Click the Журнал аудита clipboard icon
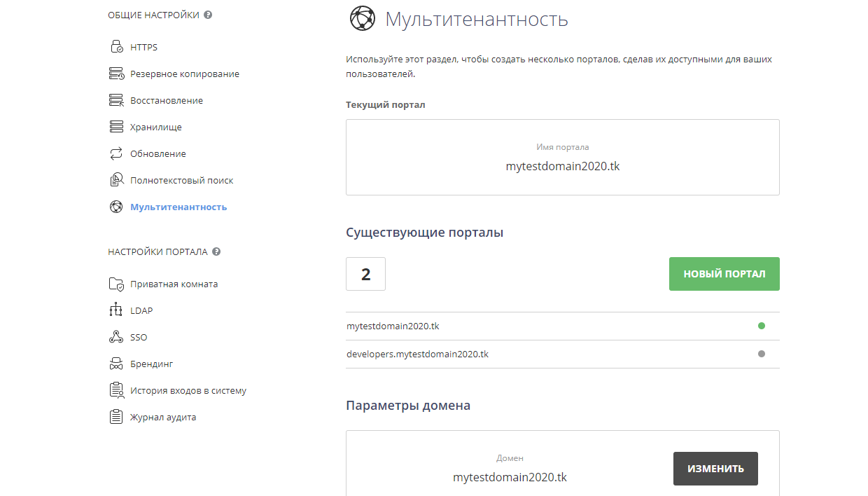Screen dimensions: 868x496 point(116,417)
